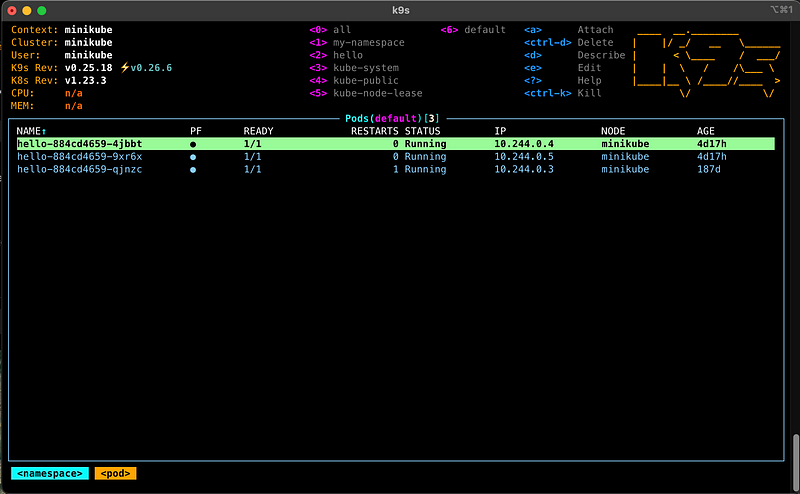Viewport: 800px width, 494px height.
Task: Click the <d> Describe hint
Action: point(574,55)
